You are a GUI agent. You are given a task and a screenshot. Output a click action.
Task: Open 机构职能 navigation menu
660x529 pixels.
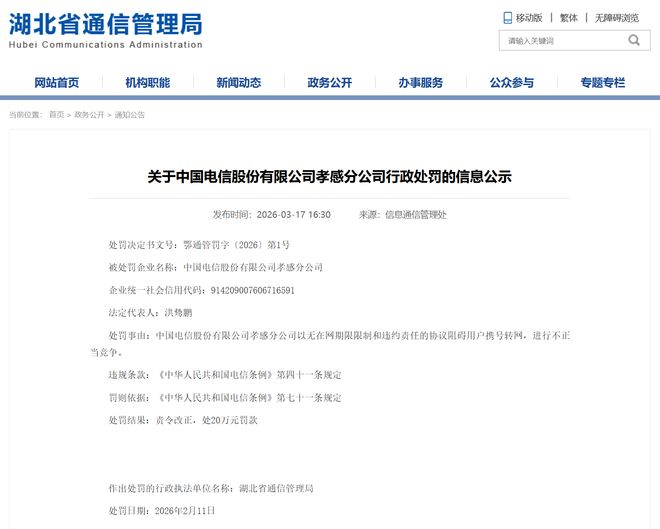pyautogui.click(x=148, y=82)
